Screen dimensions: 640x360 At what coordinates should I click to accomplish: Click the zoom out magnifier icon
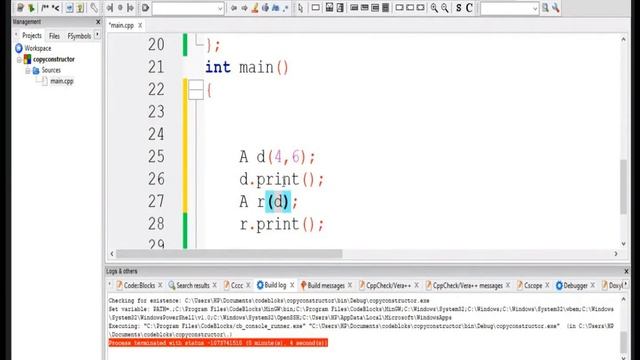(x=444, y=8)
